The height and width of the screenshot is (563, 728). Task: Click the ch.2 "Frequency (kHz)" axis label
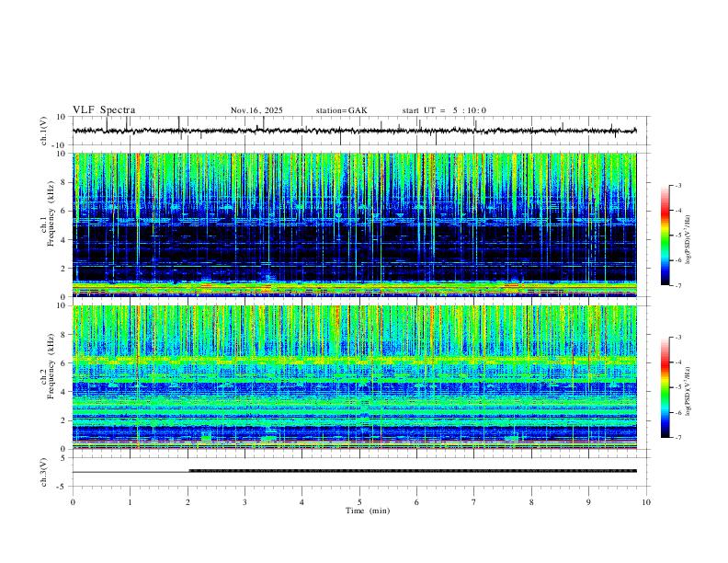click(51, 366)
